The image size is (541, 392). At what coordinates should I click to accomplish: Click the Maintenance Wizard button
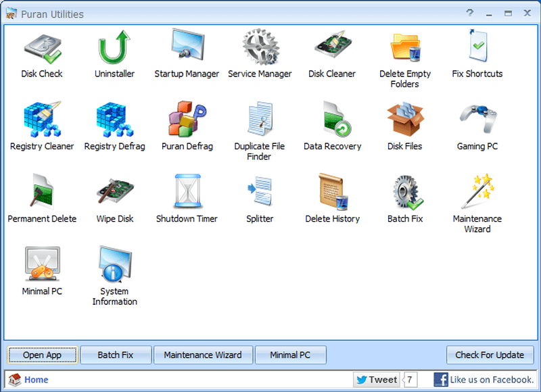tap(203, 355)
